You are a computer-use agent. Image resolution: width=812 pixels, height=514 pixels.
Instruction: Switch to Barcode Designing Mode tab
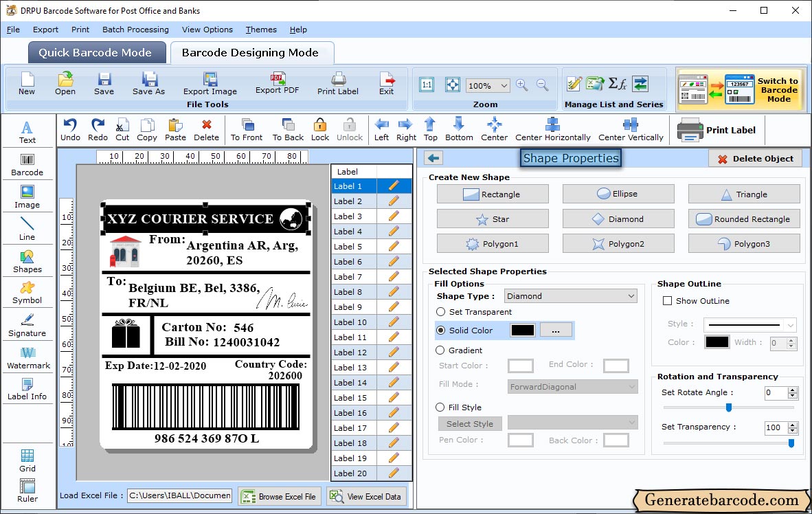[251, 52]
